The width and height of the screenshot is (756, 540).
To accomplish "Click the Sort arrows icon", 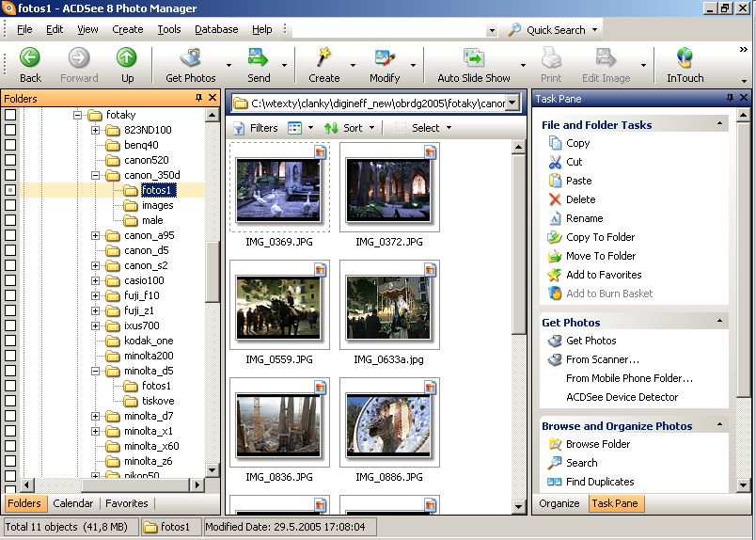I will (x=331, y=128).
